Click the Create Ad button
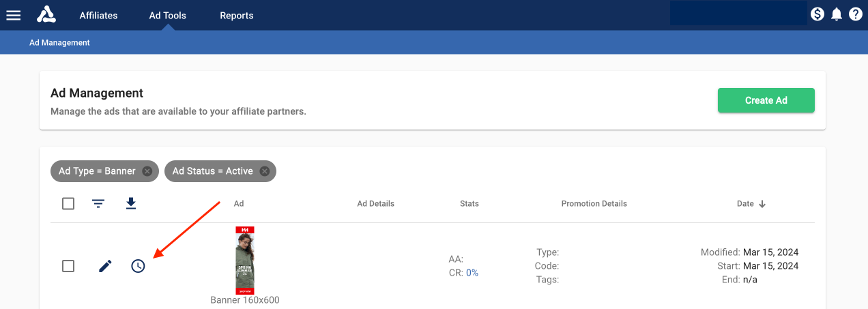 766,100
